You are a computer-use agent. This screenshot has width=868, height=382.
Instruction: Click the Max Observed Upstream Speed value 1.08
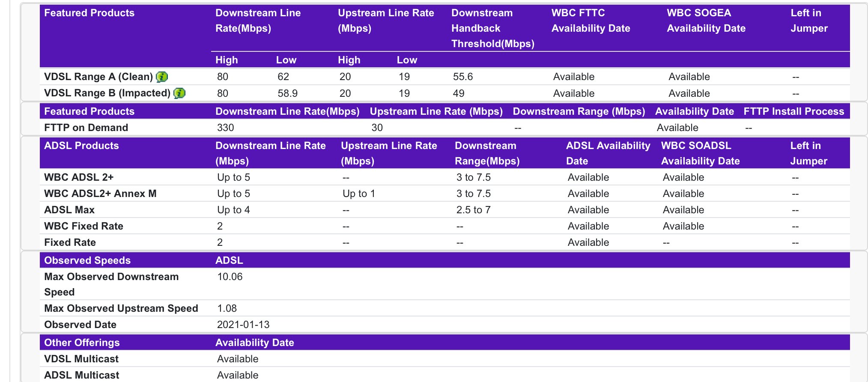pyautogui.click(x=227, y=308)
